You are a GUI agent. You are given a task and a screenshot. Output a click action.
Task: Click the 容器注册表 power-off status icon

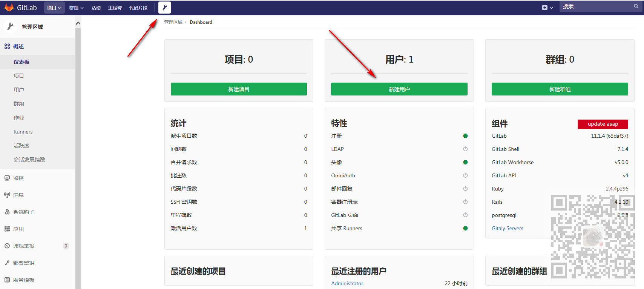click(x=465, y=202)
